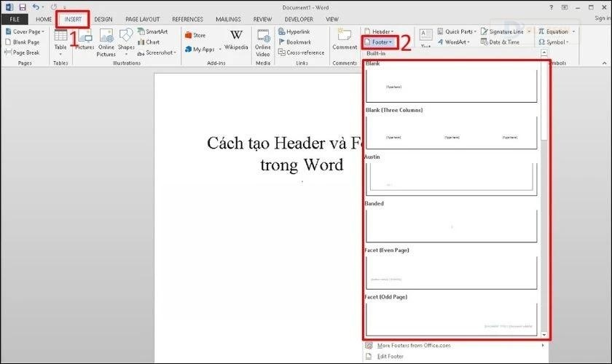The image size is (612, 364).
Task: Click the Undo arrow icon
Action: tap(36, 7)
